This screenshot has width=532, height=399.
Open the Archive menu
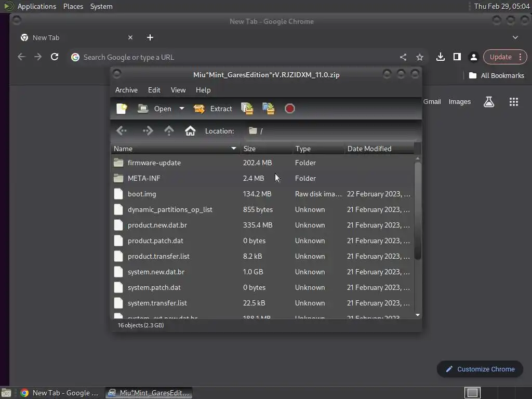click(x=126, y=90)
